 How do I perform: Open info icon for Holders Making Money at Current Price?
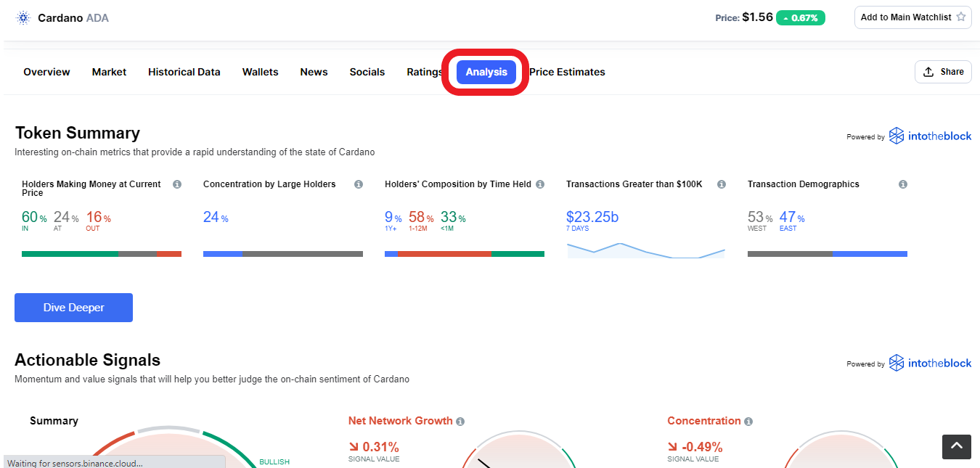(x=177, y=184)
